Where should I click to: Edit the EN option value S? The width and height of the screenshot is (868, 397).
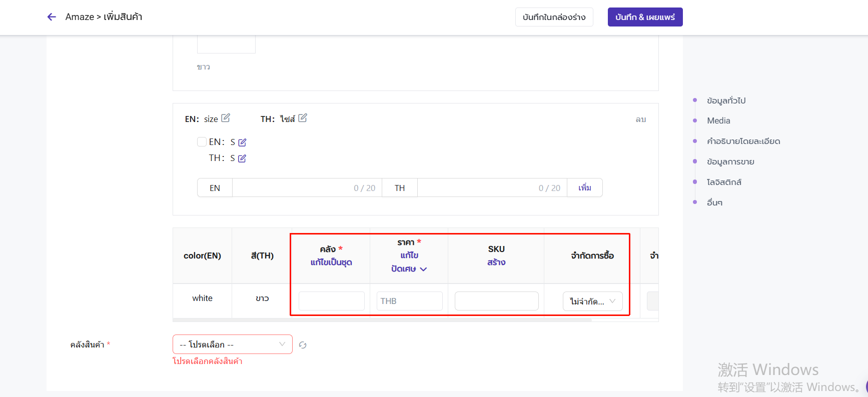[x=242, y=142]
